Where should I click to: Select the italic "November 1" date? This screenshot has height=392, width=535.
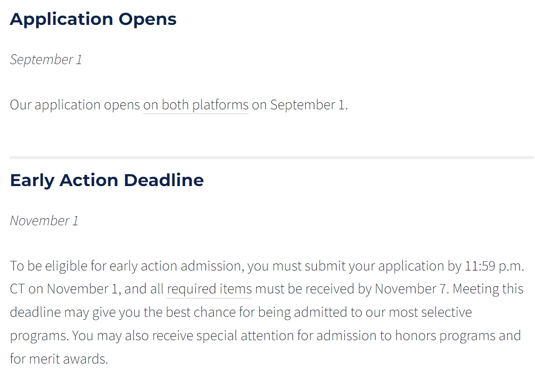click(x=44, y=221)
